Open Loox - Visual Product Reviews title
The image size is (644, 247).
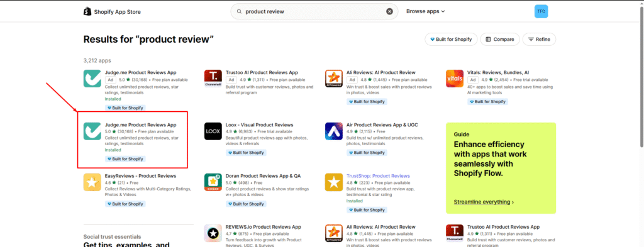260,124
